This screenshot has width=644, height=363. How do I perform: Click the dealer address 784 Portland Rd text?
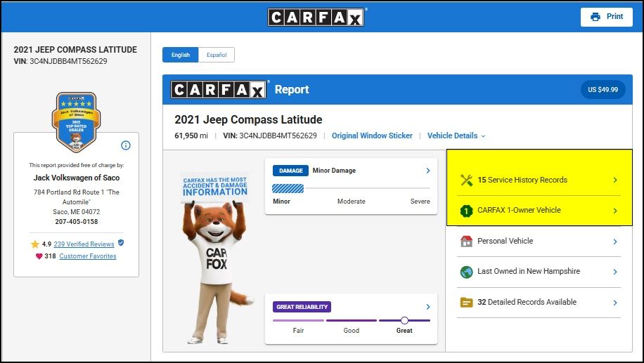pos(77,197)
